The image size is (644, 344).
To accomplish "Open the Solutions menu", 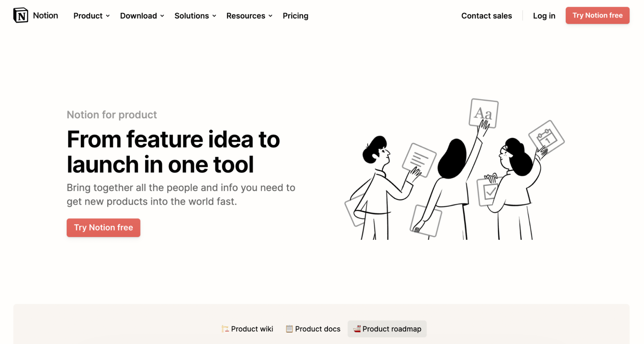I will pos(195,16).
